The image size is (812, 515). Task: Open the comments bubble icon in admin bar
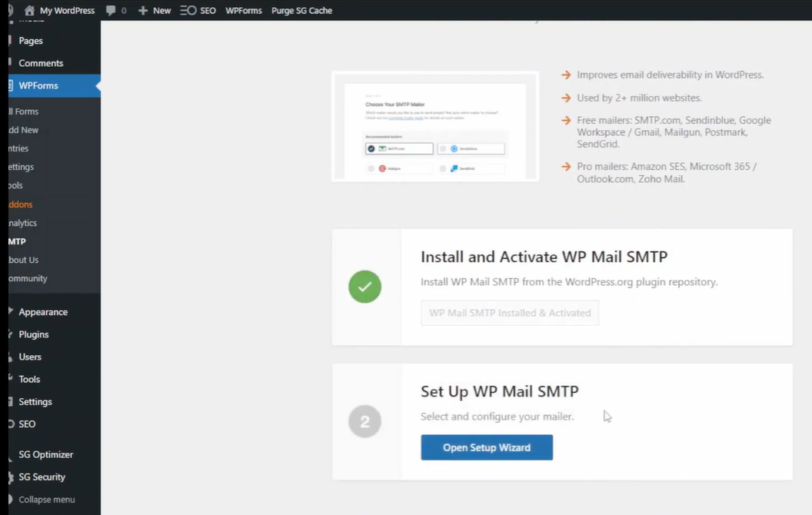coord(110,10)
